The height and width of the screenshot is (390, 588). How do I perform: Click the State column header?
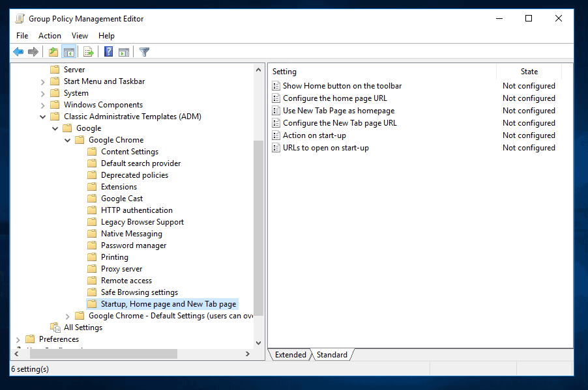pos(529,72)
